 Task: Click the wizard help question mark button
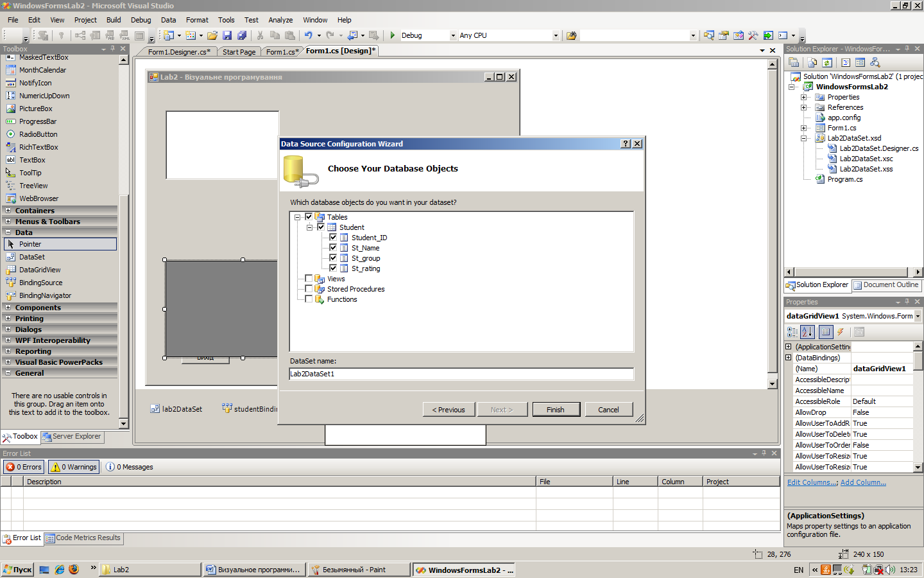click(x=626, y=144)
